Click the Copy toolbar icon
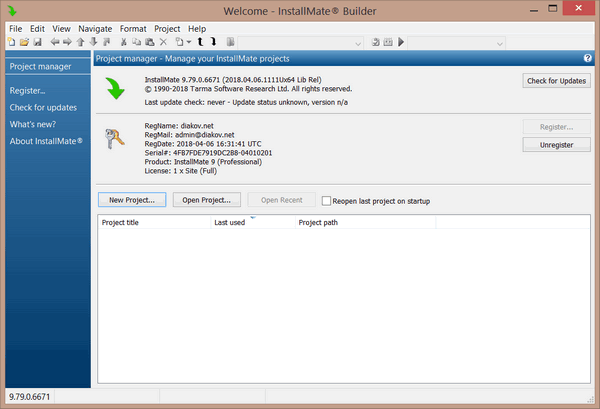Viewport: 600px width, 409px height. click(137, 42)
